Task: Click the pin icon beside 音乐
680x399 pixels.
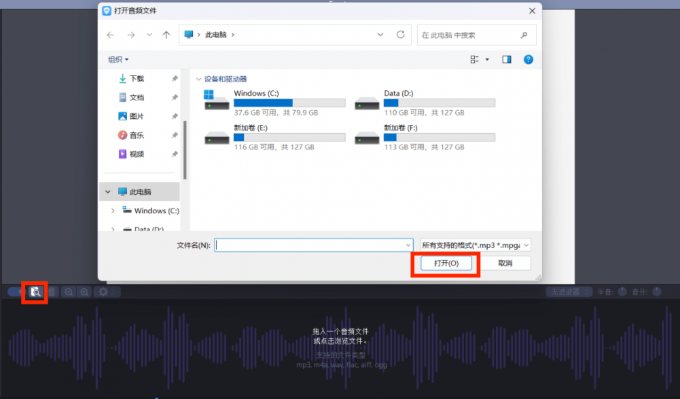Action: coord(174,135)
